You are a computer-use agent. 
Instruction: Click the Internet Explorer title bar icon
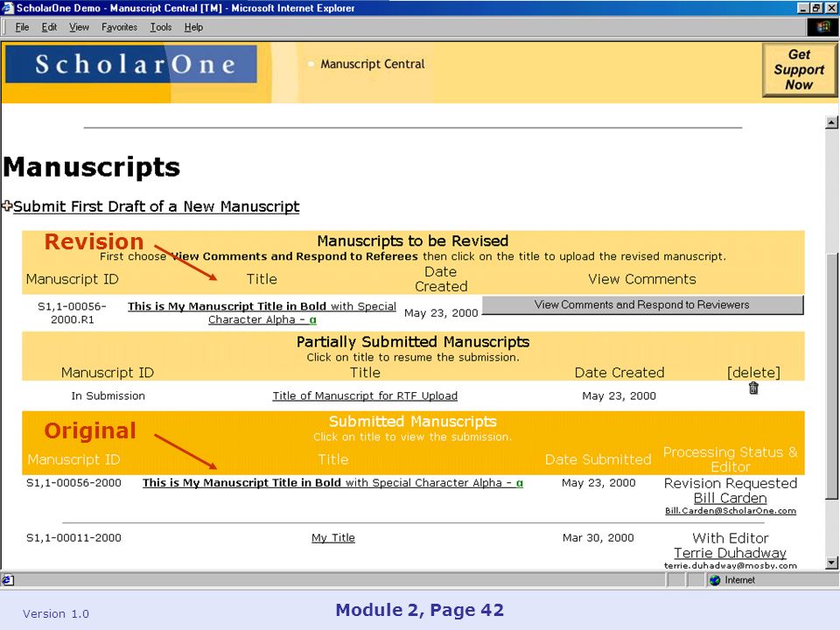[x=8, y=8]
